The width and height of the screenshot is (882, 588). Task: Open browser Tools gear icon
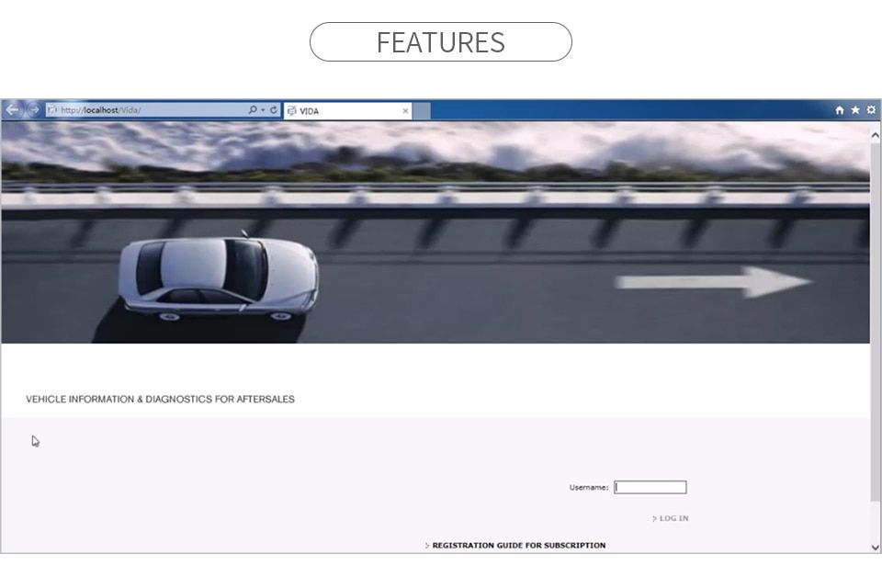(871, 110)
